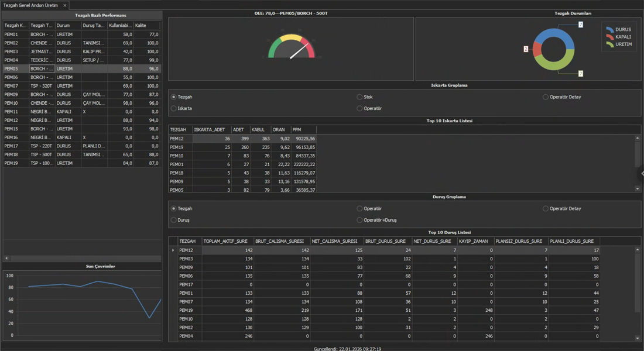644x351 pixels.
Task: Click the KAPALI red legend swatch
Action: [x=610, y=37]
